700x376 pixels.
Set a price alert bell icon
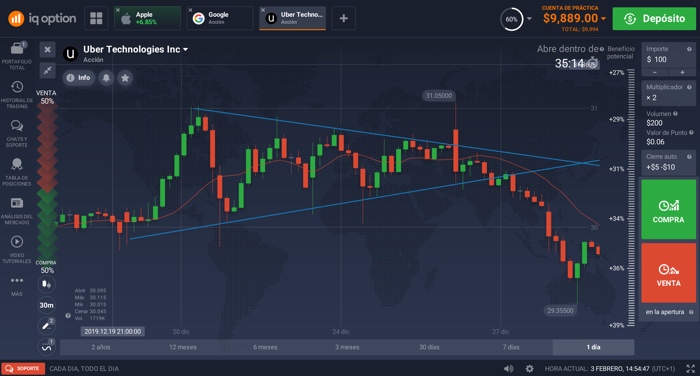tap(106, 78)
